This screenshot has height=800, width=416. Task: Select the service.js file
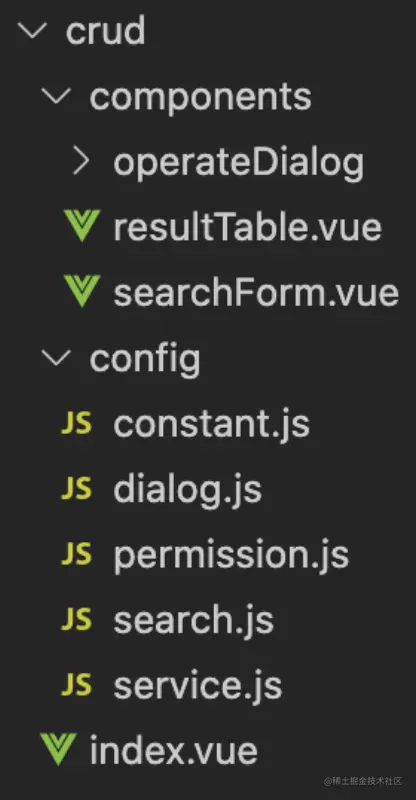pos(198,686)
